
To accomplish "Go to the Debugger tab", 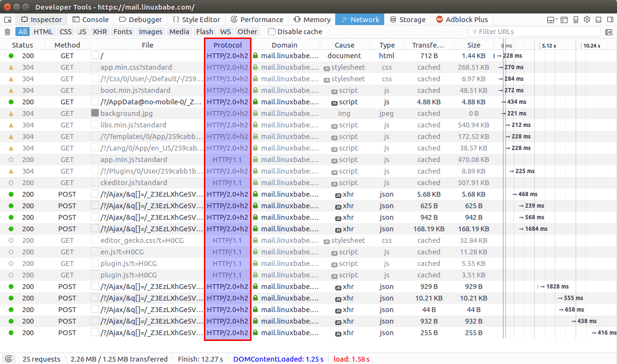I will (x=140, y=20).
